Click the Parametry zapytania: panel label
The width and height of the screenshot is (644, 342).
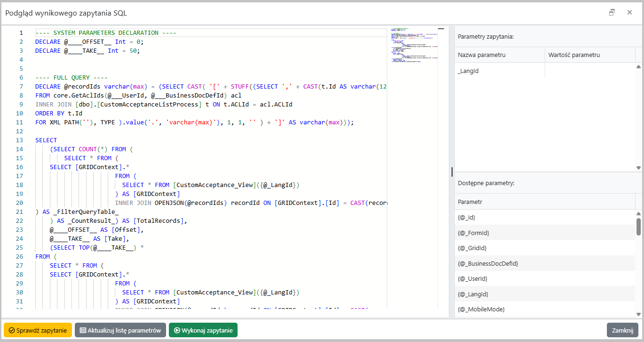(x=485, y=36)
